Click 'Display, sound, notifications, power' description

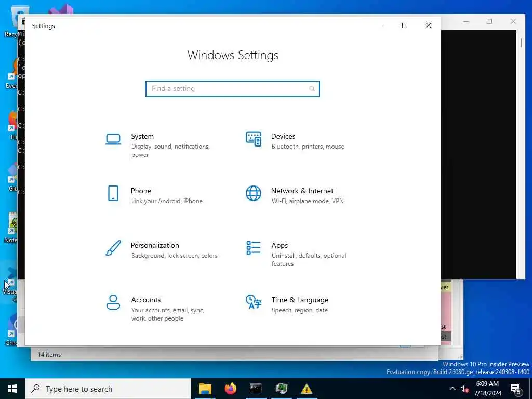pyautogui.click(x=170, y=151)
